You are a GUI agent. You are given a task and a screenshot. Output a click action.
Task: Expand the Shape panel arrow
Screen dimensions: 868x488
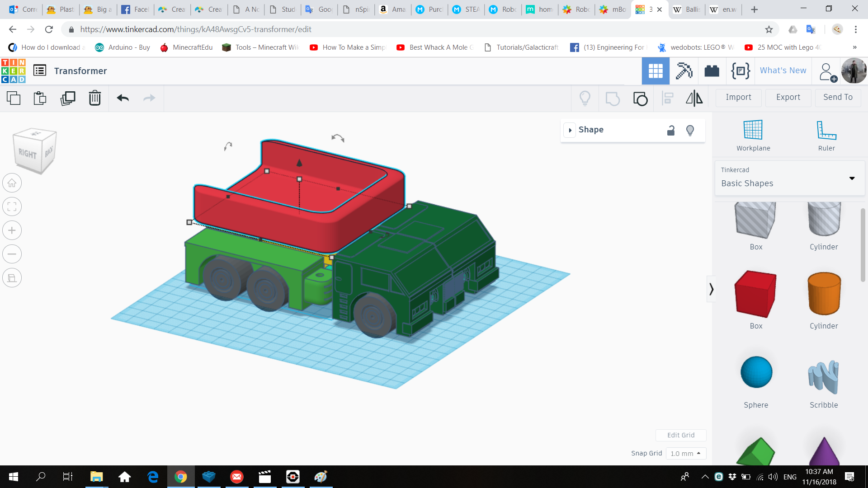(570, 130)
